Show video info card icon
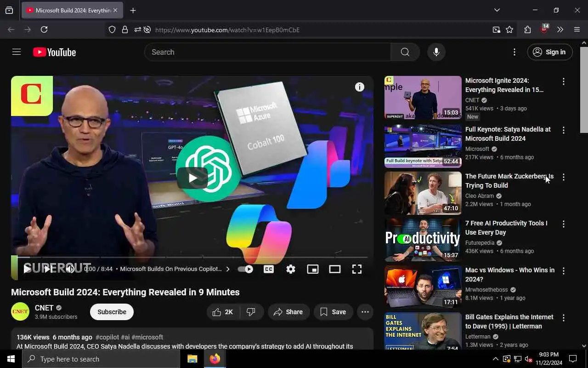 [x=360, y=87]
